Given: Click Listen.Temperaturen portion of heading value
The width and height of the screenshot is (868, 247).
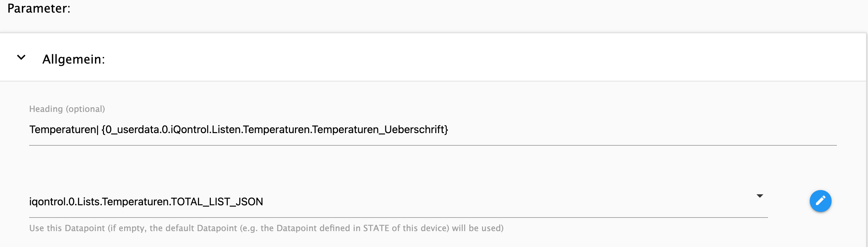Looking at the screenshot, I should pyautogui.click(x=261, y=129).
